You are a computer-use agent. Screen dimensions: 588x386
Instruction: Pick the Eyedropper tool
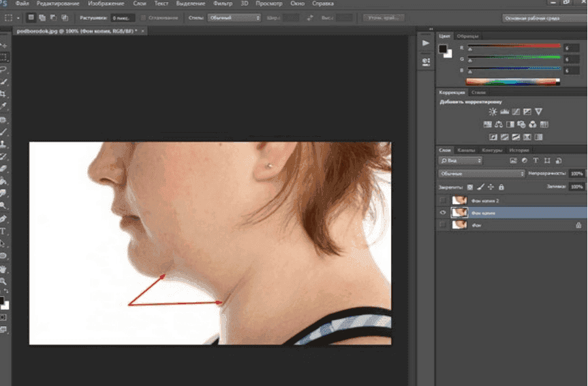coord(4,106)
